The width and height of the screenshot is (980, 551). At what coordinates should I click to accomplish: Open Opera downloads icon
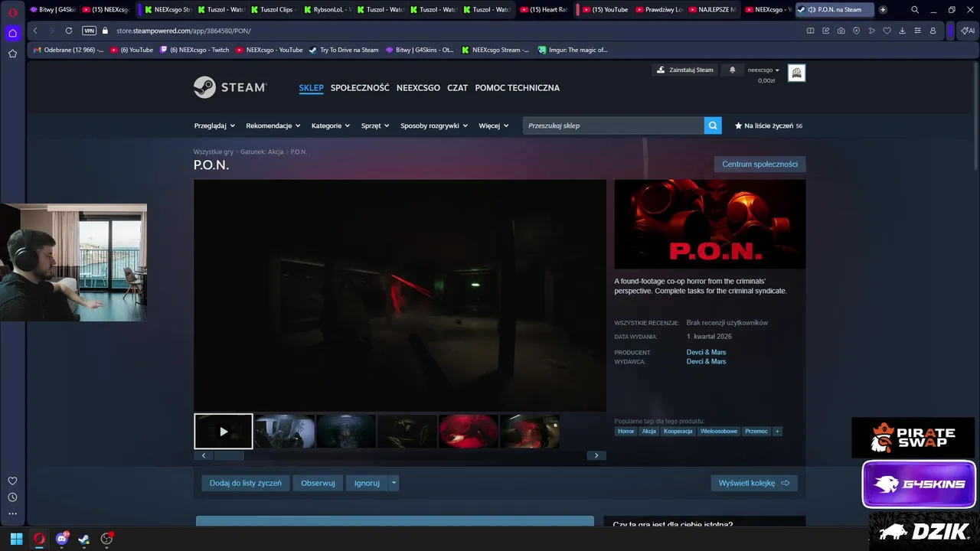point(903,31)
